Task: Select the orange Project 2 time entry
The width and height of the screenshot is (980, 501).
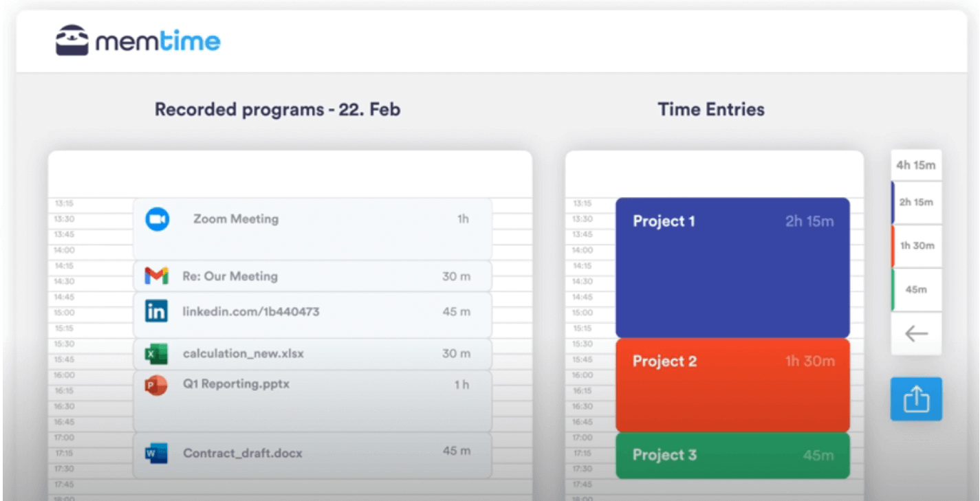Action: click(x=732, y=385)
